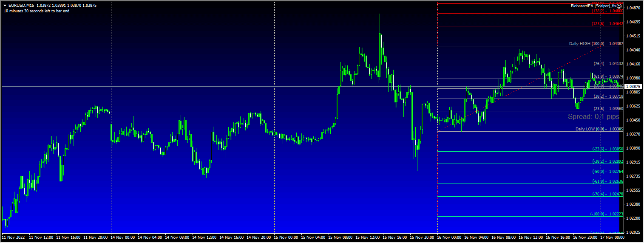644x243 pixels.
Task: Click the (-50.0) - 1.02764 green level label
Action: tap(607, 172)
